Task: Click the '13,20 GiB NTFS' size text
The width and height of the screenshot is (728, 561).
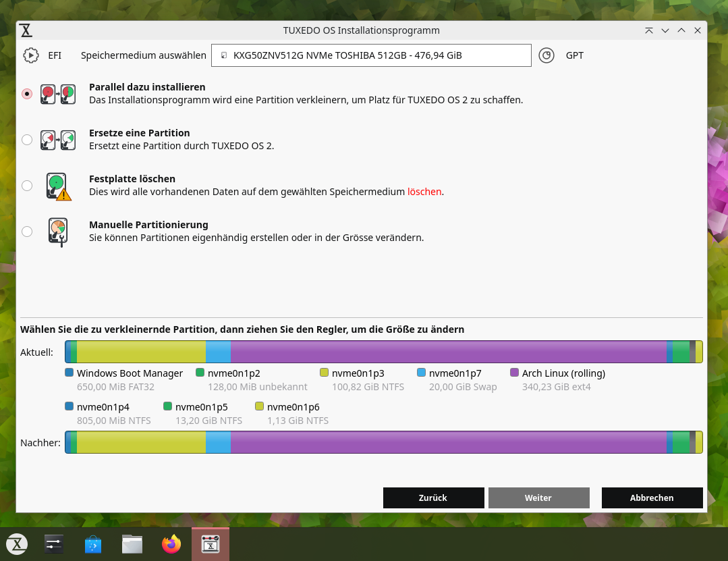Action: click(x=208, y=421)
